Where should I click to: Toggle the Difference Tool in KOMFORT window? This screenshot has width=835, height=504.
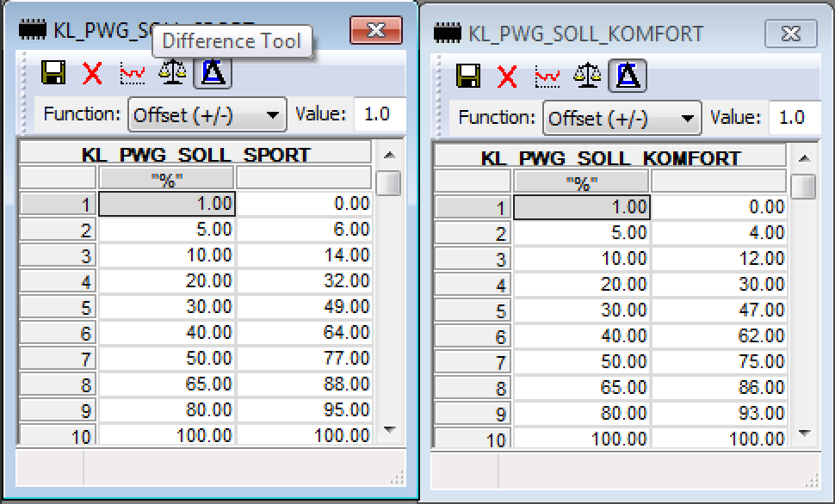tap(628, 77)
